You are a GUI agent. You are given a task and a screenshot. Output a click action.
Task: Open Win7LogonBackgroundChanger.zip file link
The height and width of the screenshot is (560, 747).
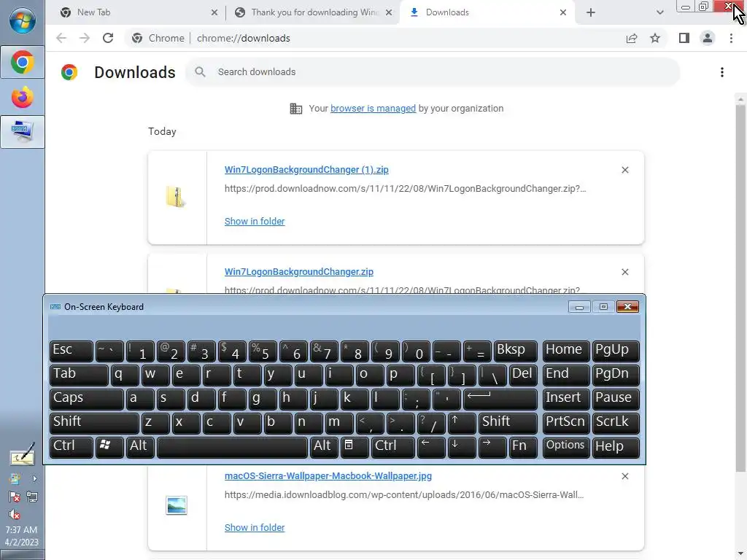coord(298,272)
